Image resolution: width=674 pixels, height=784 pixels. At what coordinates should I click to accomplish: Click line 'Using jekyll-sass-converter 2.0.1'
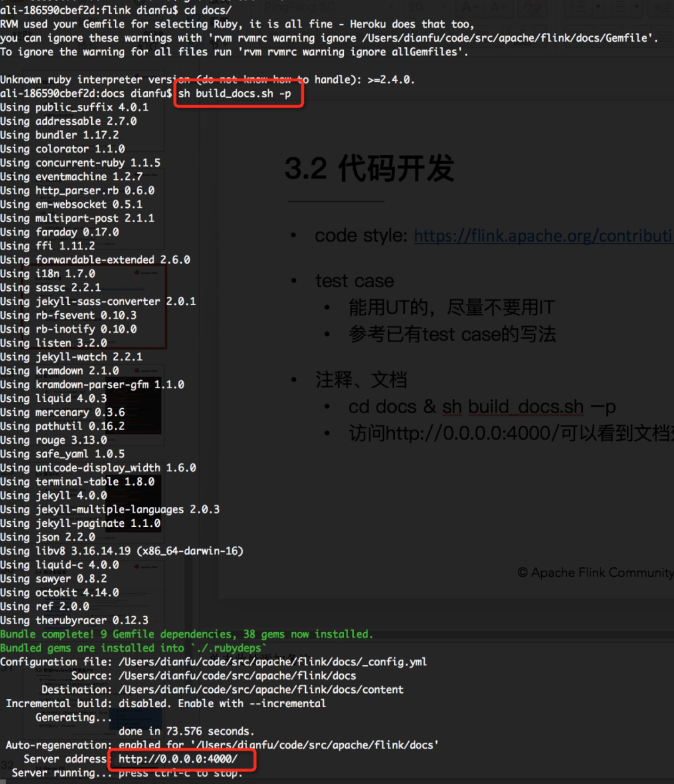click(x=98, y=301)
